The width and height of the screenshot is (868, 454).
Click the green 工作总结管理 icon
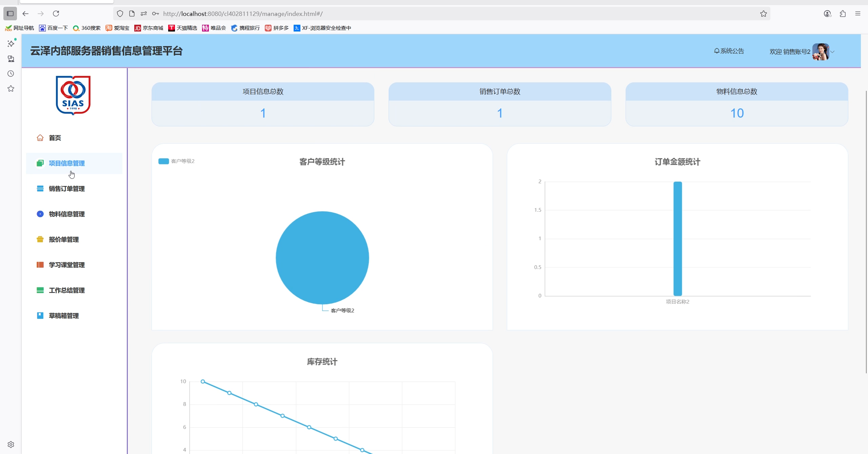[x=40, y=290]
